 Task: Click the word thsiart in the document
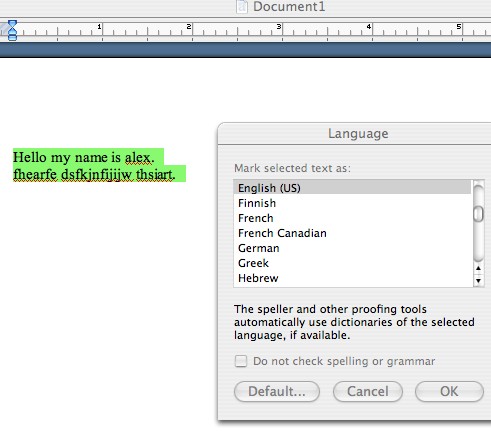[x=154, y=174]
